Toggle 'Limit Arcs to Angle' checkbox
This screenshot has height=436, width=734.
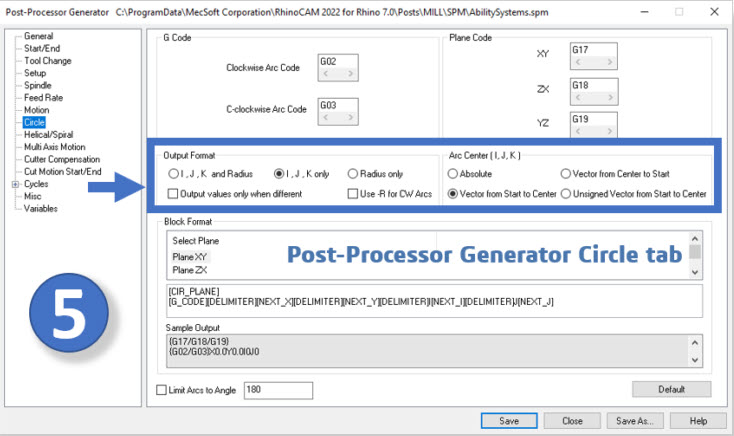coord(163,389)
